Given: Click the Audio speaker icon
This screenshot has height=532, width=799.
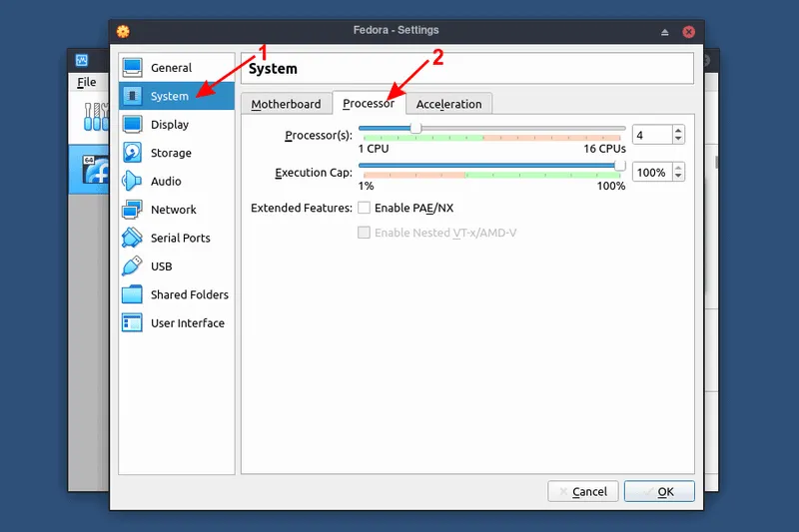Looking at the screenshot, I should click(x=133, y=182).
